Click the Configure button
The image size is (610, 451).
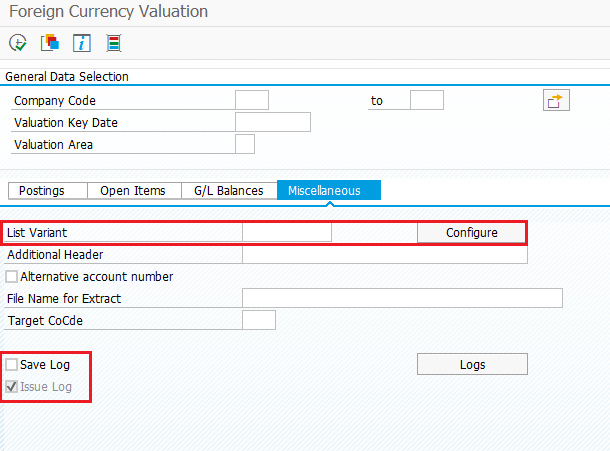(x=472, y=233)
